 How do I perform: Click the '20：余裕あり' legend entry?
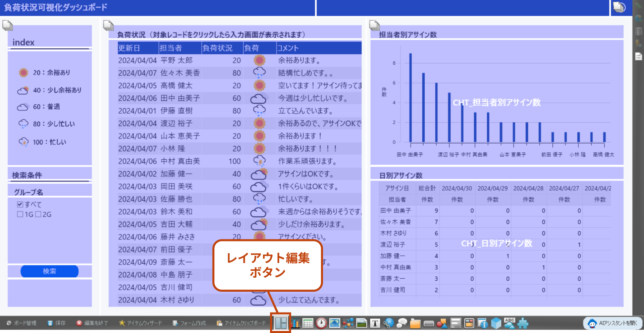pyautogui.click(x=45, y=72)
